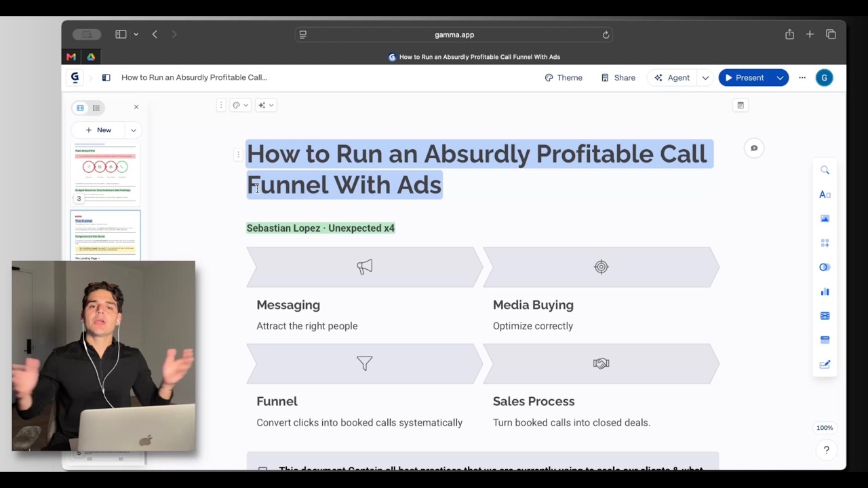Click the block handle left of the title
868x488 pixels.
(x=238, y=155)
